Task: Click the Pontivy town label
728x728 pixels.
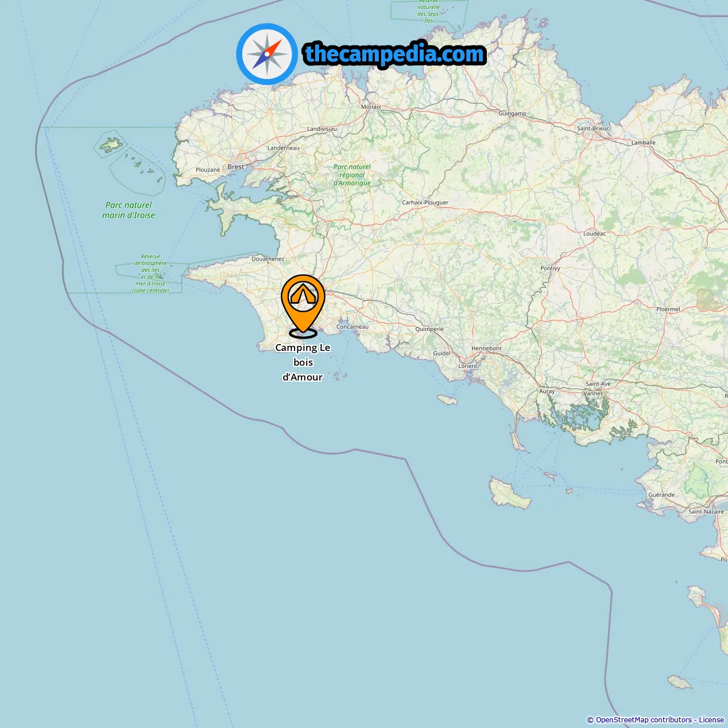Action: click(x=551, y=268)
